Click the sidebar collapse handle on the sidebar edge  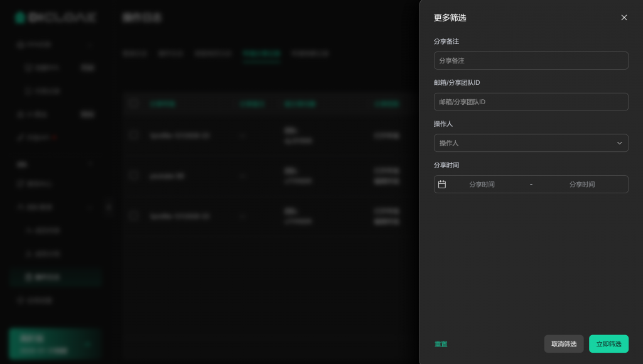point(109,207)
